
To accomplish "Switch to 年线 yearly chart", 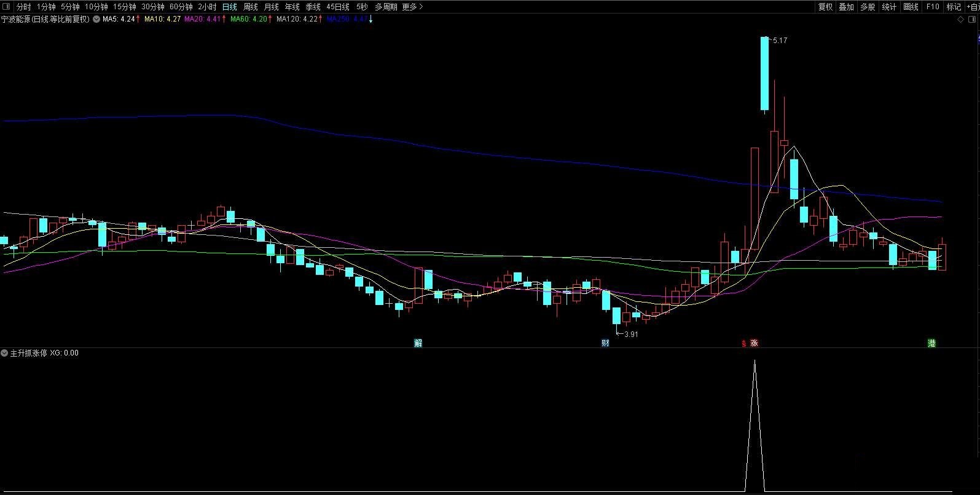I will [292, 7].
